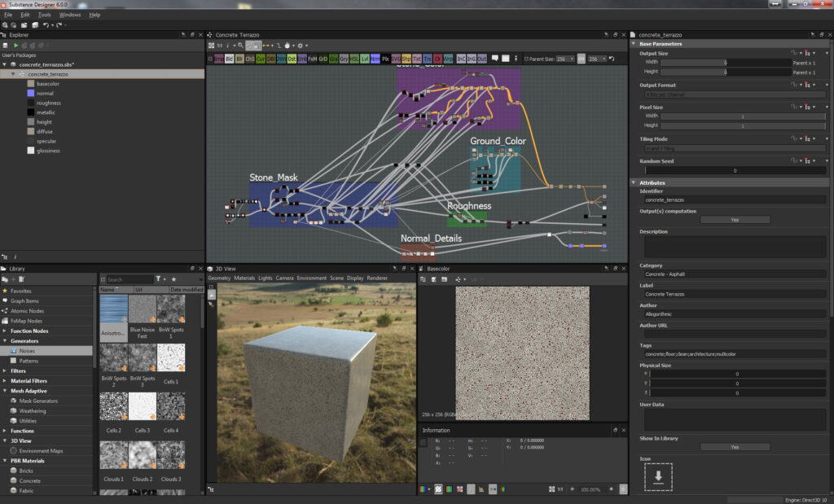This screenshot has height=504, width=834.
Task: Adjust the Random Seed slider
Action: 735,171
